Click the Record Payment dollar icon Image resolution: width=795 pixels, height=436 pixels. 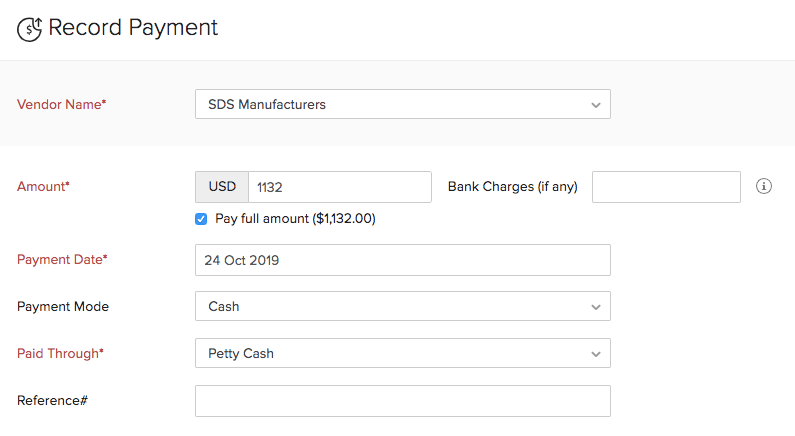click(30, 29)
